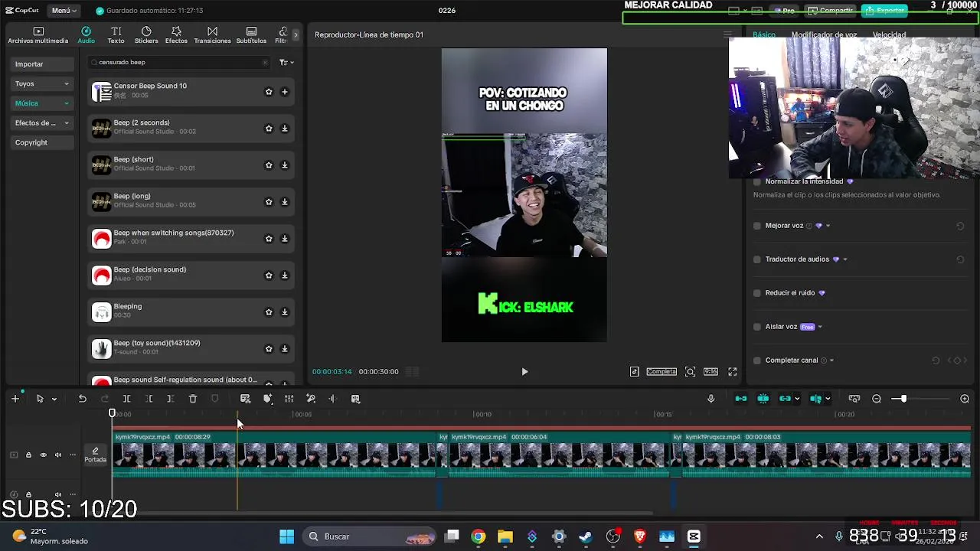Adjust the timeline zoom slider

click(x=903, y=399)
